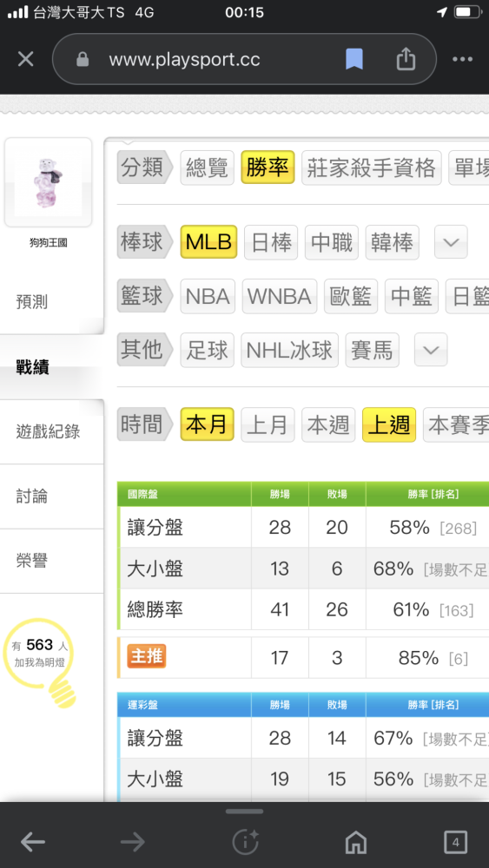Viewport: 489px width, 868px height.
Task: Select the 韓棒 league filter
Action: [x=392, y=242]
